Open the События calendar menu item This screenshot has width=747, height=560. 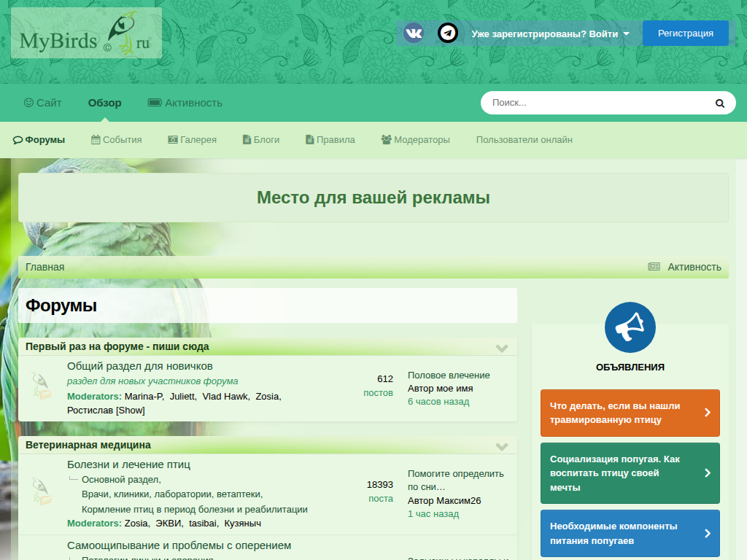click(117, 140)
